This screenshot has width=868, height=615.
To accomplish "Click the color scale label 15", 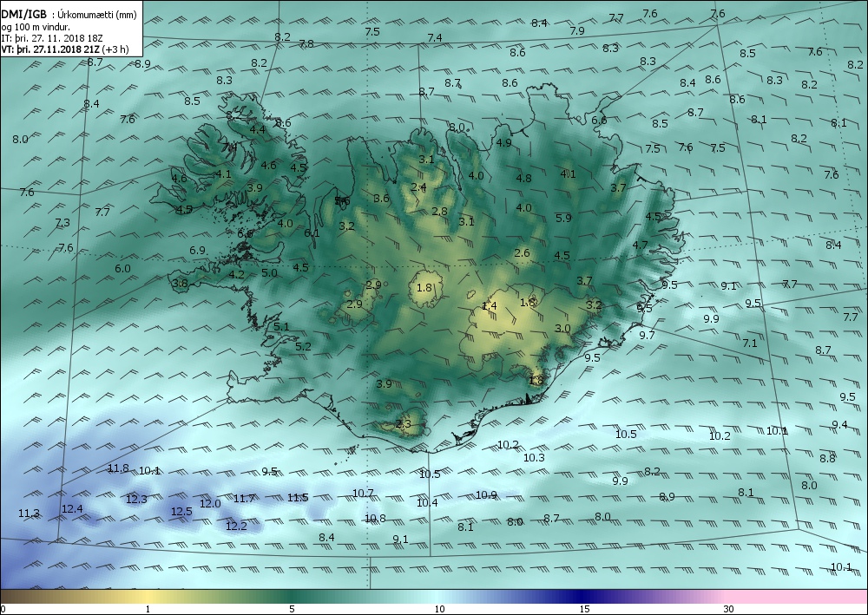I will (584, 610).
